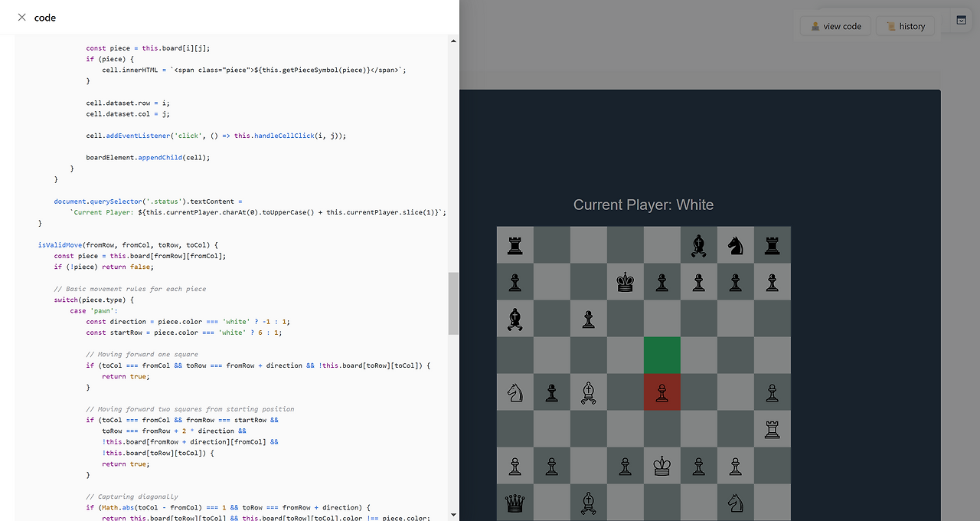Viewport: 980px width, 521px height.
Task: Open the history button
Action: [905, 26]
